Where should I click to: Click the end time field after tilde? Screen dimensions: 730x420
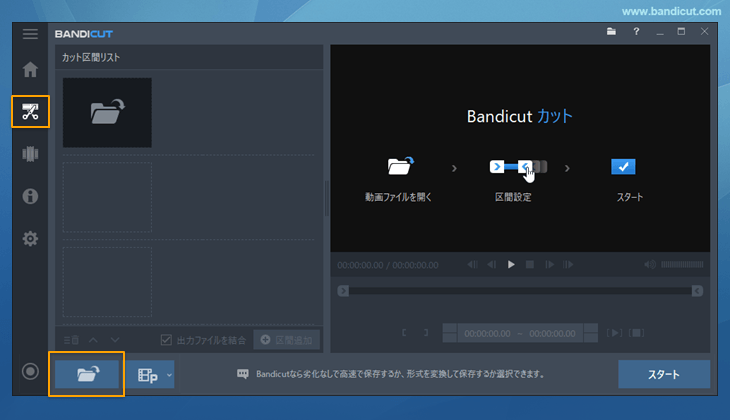click(552, 333)
